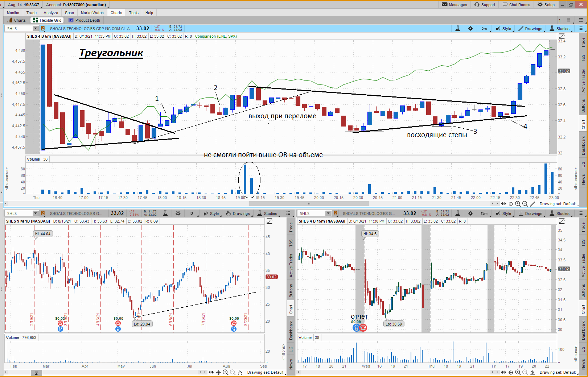Open Drawing set Default on 5m chart

coord(558,204)
